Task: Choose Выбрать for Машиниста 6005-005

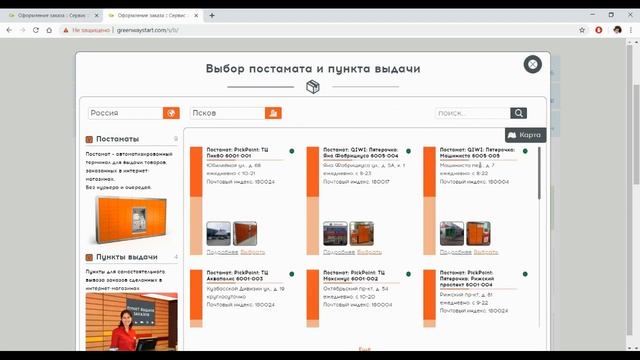Action: 486,252
